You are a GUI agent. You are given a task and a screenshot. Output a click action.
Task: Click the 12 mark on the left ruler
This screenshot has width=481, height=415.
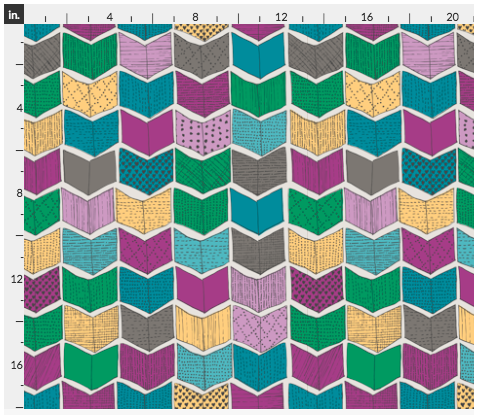click(x=17, y=279)
